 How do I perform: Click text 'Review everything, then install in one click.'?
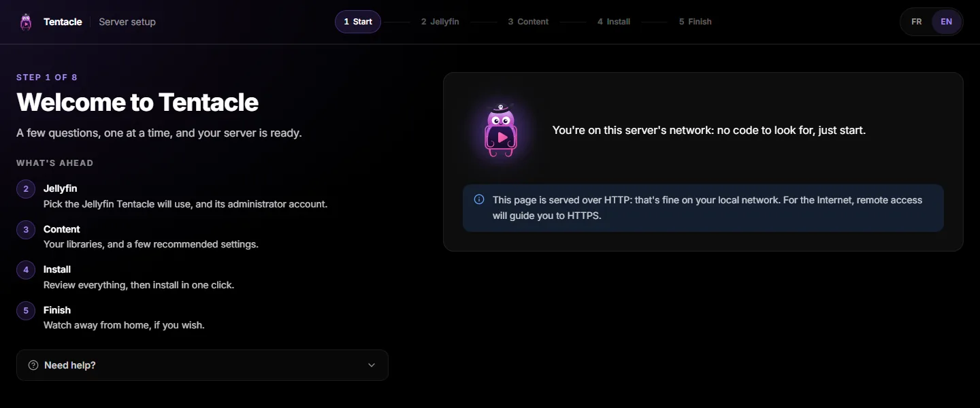coord(139,285)
